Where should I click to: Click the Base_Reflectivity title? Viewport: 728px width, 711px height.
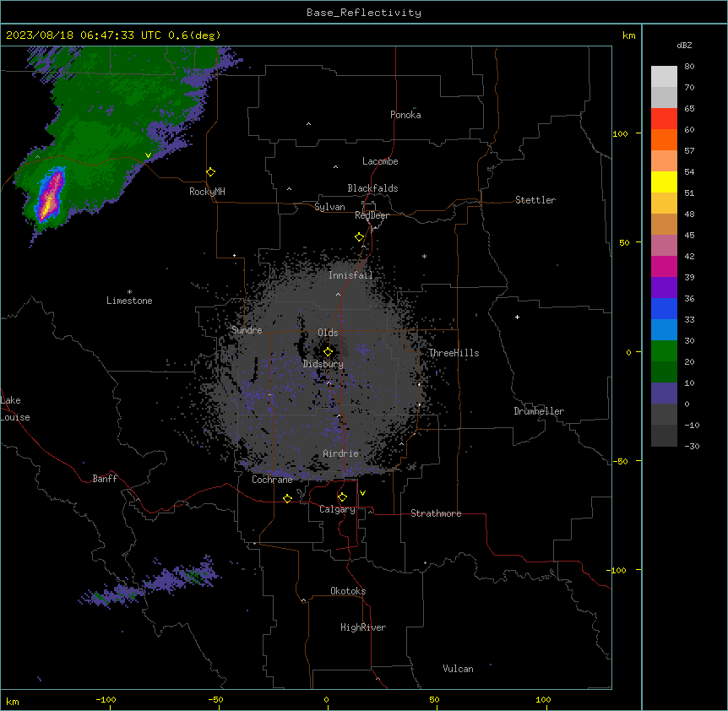coord(364,13)
